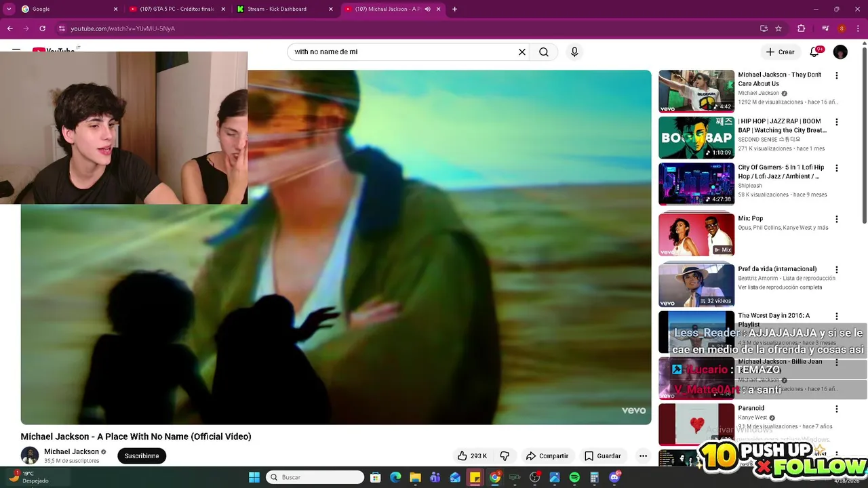Click the browser address bar URL
The image size is (868, 488).
(123, 28)
